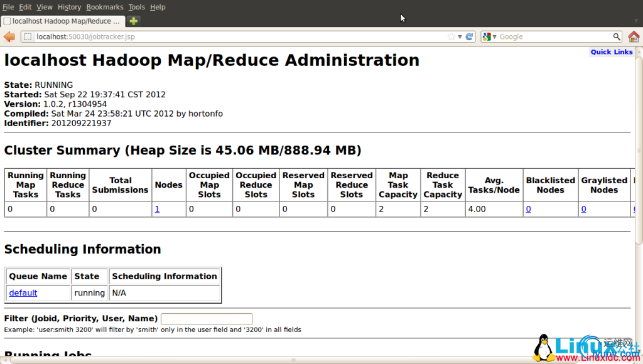Go to the browser Home page
Image resolution: width=643 pixels, height=364 pixels.
click(634, 37)
